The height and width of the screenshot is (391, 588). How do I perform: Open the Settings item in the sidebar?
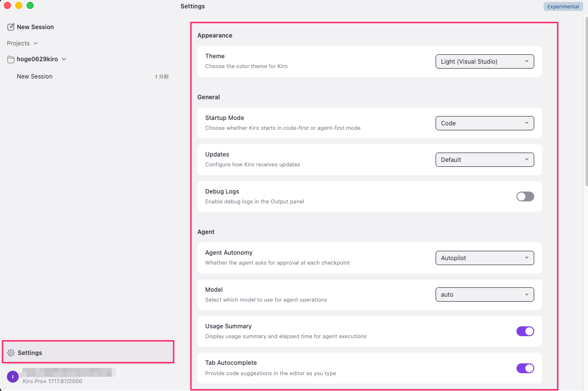[88, 352]
